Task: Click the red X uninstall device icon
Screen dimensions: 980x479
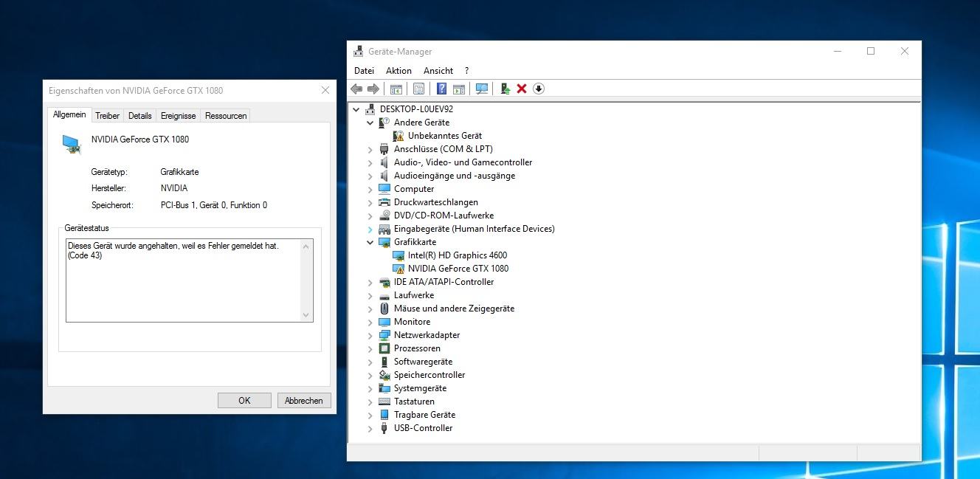Action: point(522,89)
